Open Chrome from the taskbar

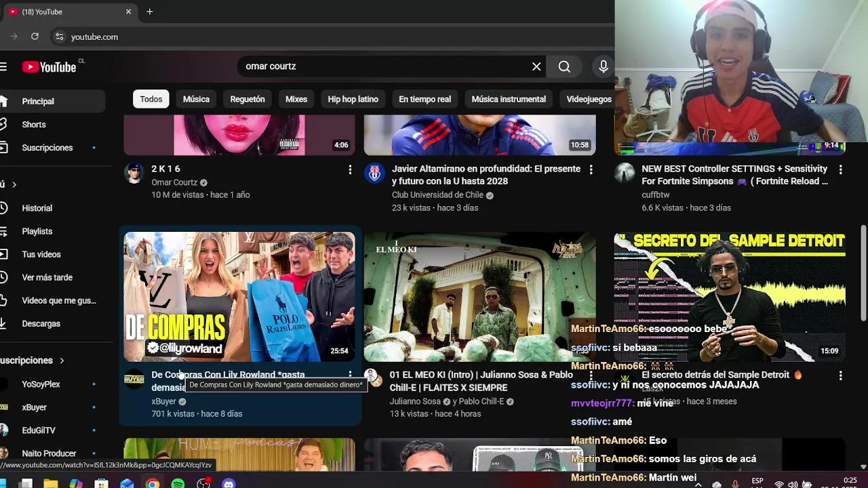point(153,483)
